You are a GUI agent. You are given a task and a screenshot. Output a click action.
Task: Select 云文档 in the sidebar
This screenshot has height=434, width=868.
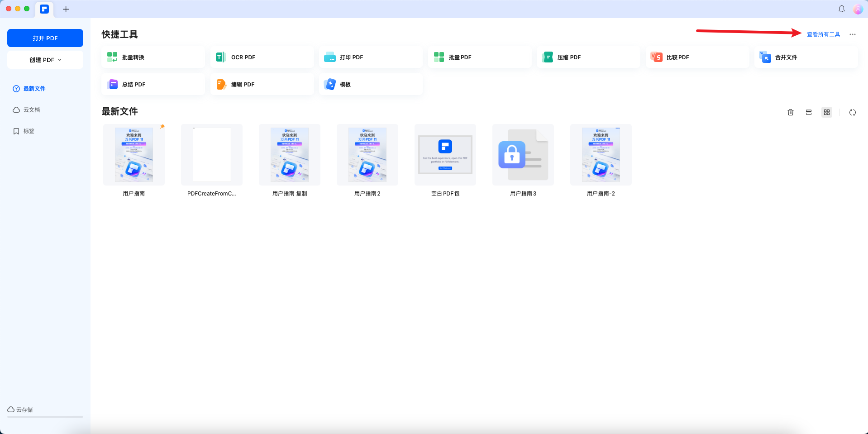click(x=32, y=110)
